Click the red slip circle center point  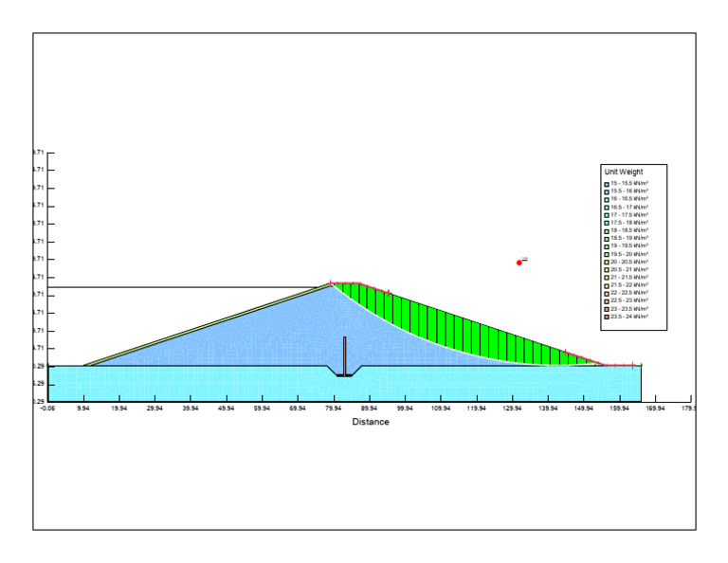click(x=519, y=263)
